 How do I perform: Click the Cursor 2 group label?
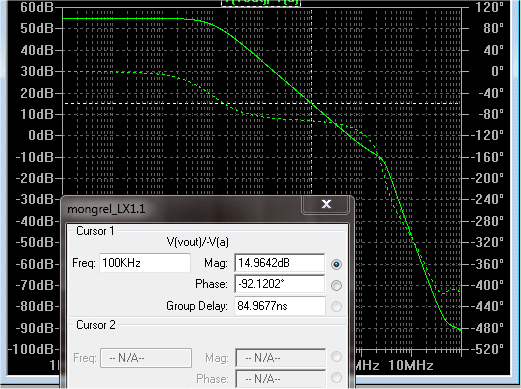tap(96, 325)
